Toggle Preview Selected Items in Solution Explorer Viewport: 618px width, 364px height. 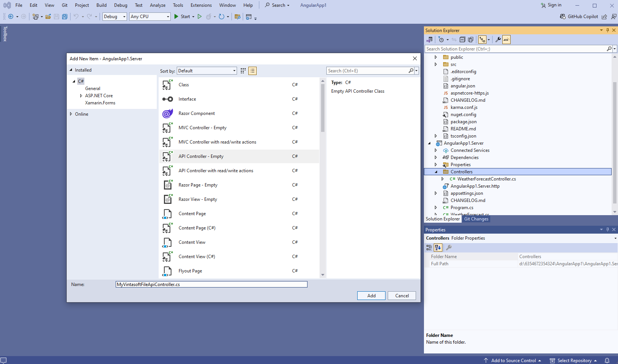(506, 40)
